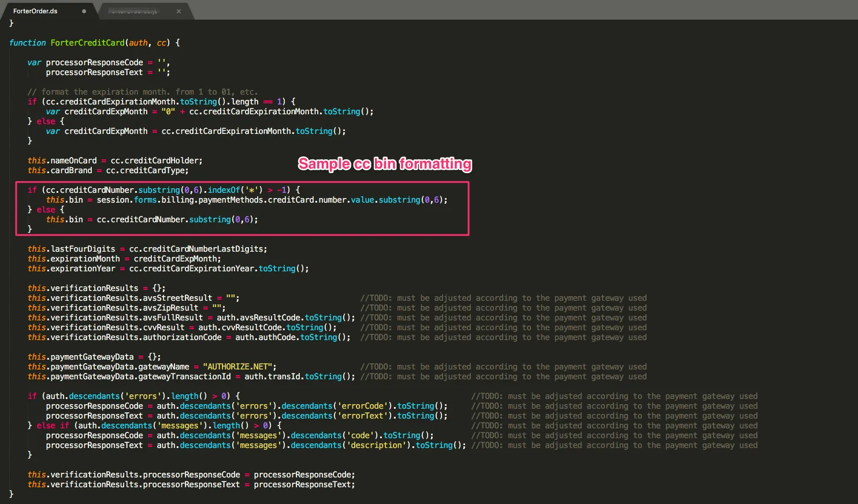Place cursor on this.nameOnCard assignment
The image size is (858, 504).
(115, 160)
